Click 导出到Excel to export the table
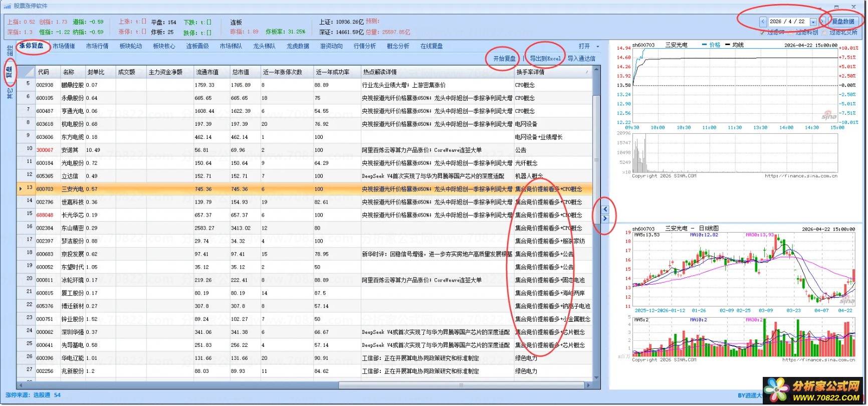This screenshot has height=406, width=868. [545, 59]
